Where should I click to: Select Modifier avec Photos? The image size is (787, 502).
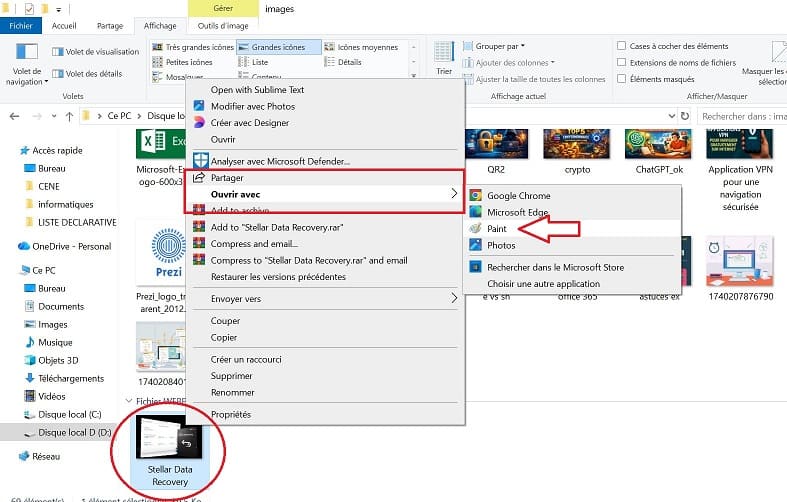tap(252, 106)
